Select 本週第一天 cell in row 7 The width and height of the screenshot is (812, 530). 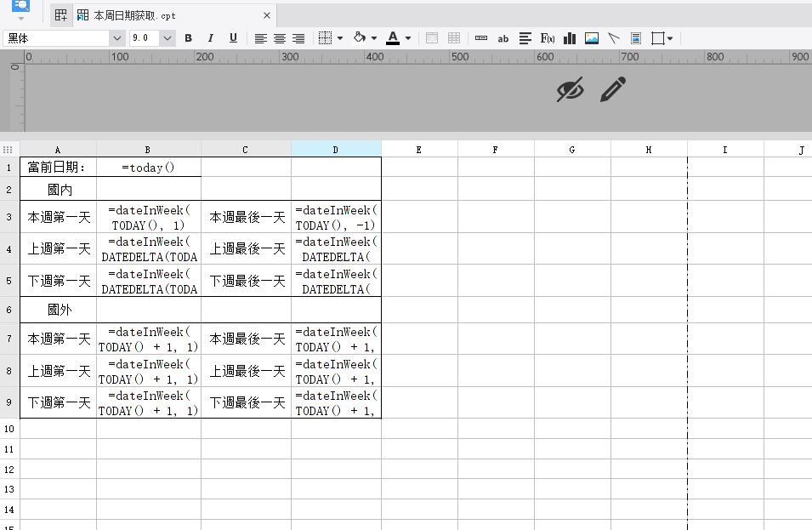tap(58, 339)
